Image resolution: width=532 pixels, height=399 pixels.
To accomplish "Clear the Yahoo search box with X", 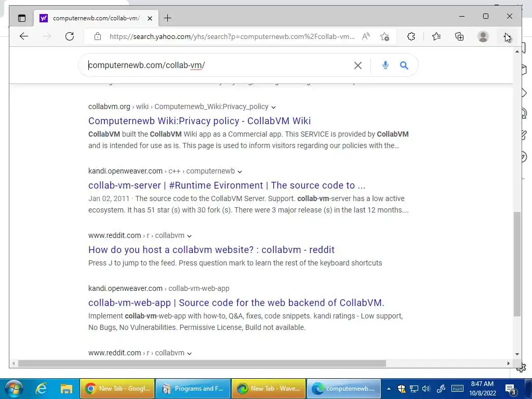I will (x=357, y=65).
